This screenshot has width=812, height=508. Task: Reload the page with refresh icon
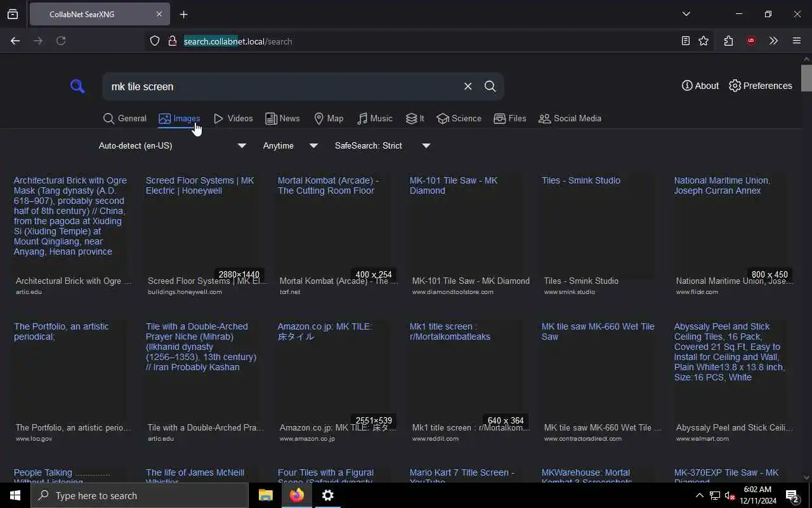click(x=61, y=41)
